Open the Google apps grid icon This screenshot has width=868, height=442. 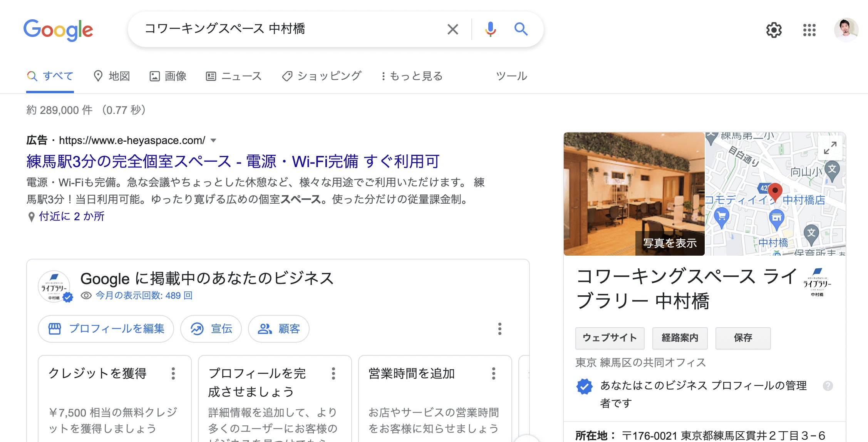809,30
